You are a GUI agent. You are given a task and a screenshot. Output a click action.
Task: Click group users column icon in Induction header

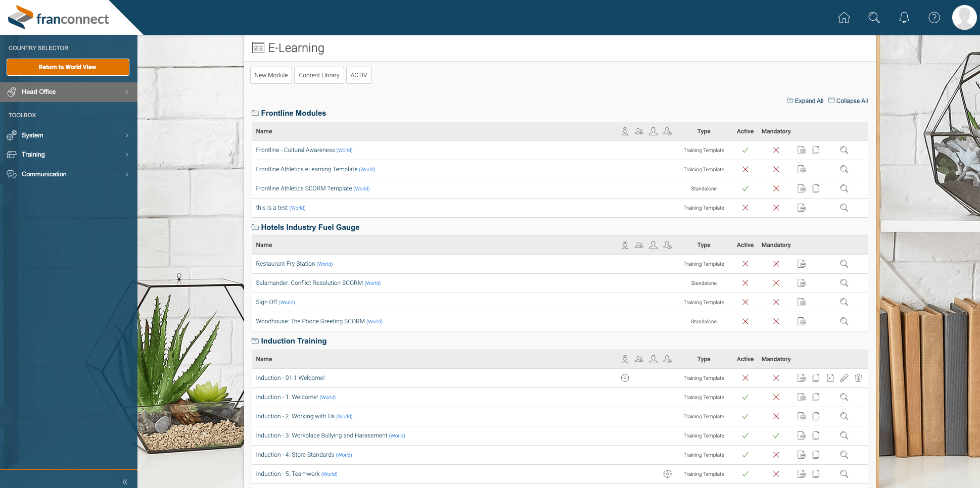point(639,359)
